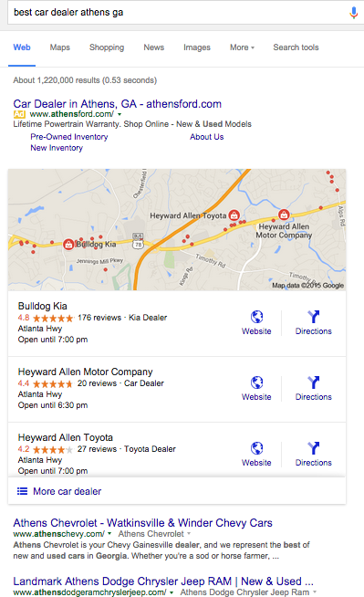Get directions to Heyward Allen Toyota

coord(314,448)
